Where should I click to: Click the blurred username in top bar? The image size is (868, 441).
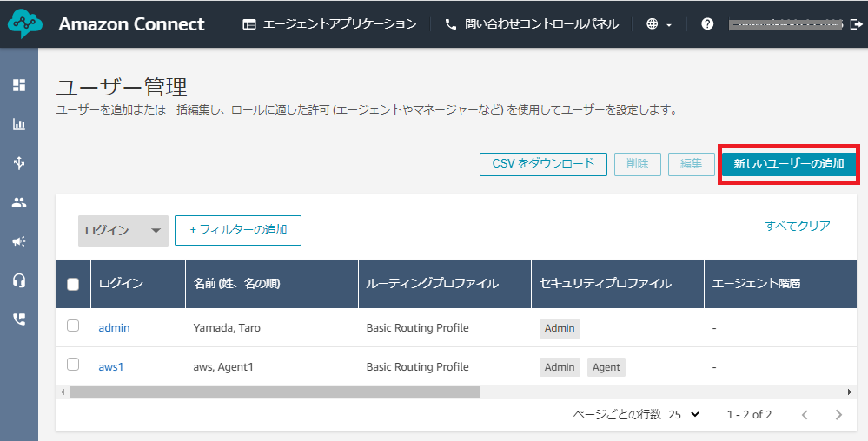tap(786, 23)
